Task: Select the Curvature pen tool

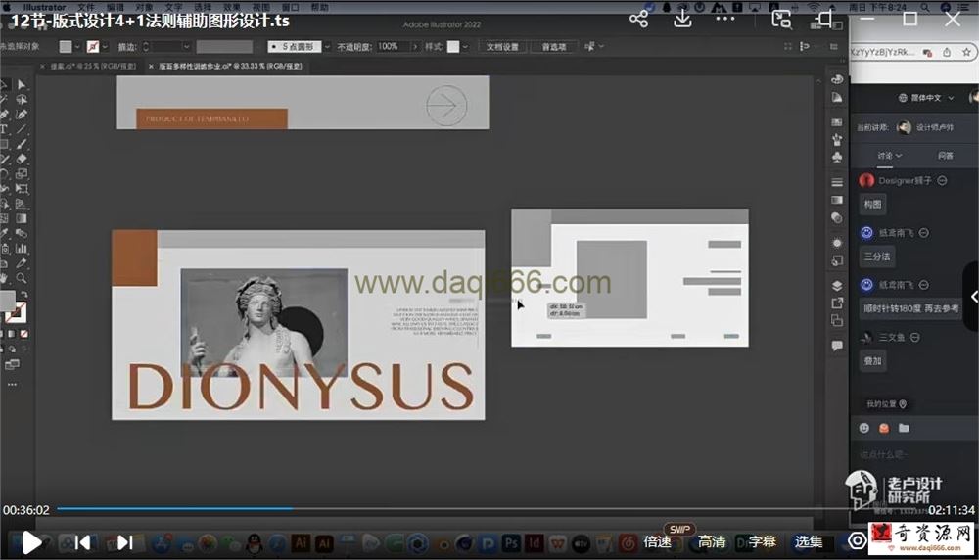Action: tap(22, 115)
